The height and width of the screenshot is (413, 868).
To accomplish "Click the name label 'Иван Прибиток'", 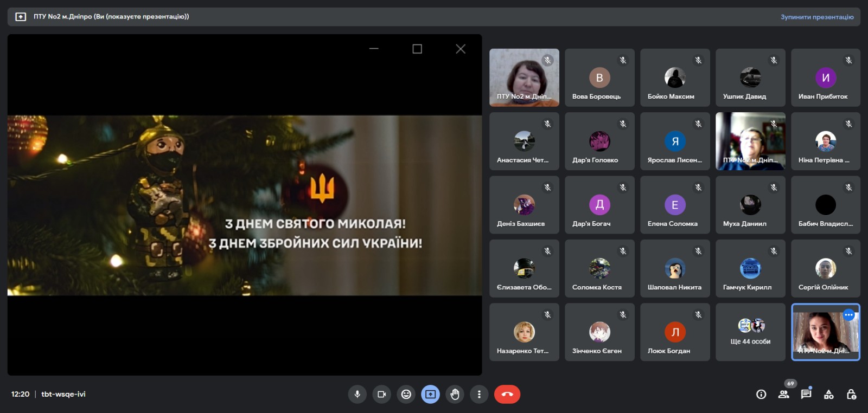I will click(x=823, y=96).
